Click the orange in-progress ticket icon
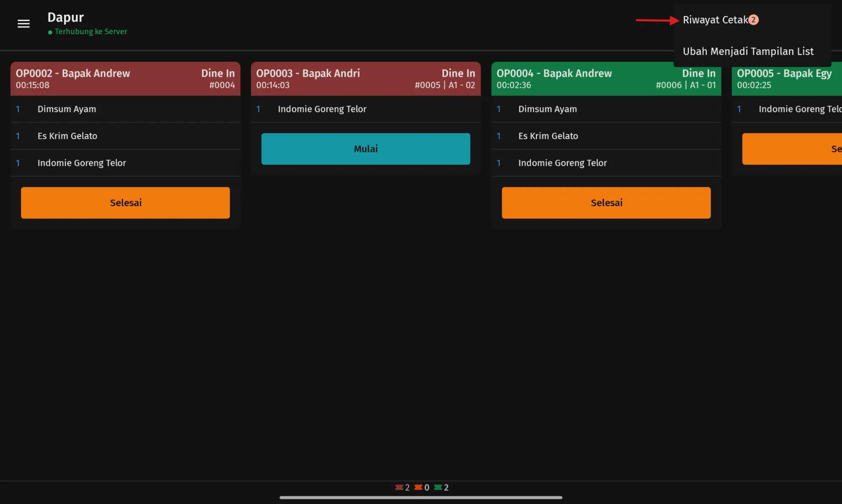Screen dimensions: 842x504 coord(418,487)
